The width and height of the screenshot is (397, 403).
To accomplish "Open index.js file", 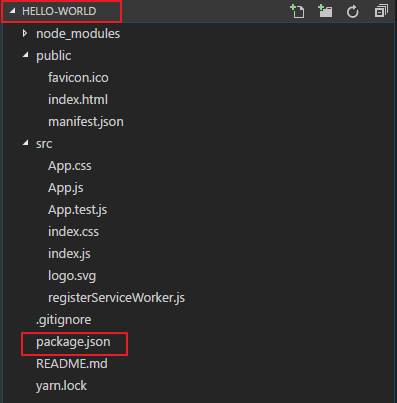I will click(x=69, y=254).
